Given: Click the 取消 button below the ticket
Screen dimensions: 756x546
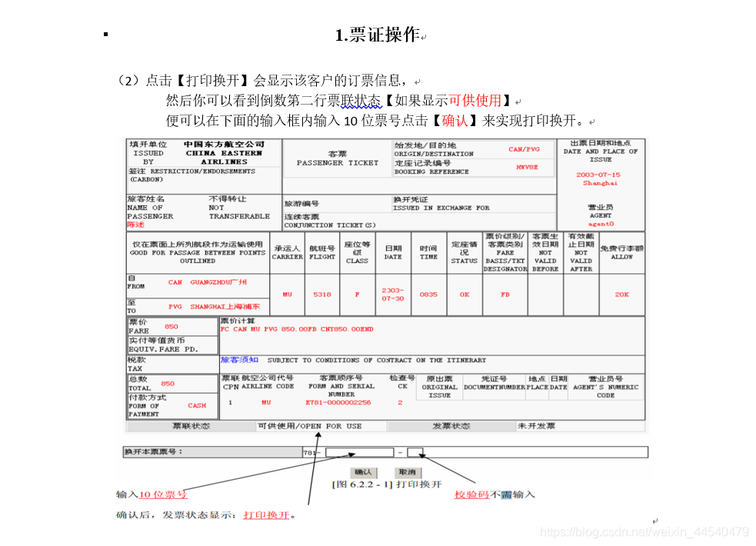Looking at the screenshot, I should 408,472.
